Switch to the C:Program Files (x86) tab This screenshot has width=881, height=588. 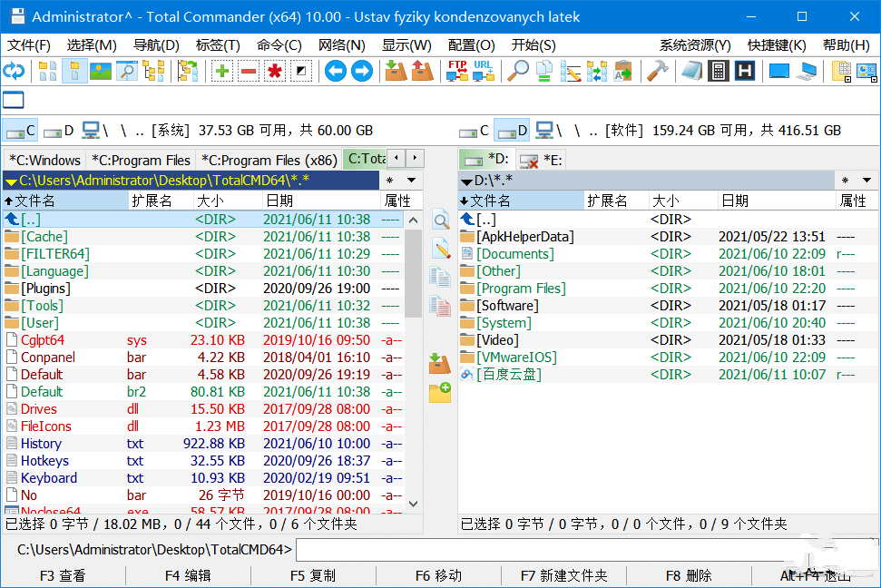point(269,160)
